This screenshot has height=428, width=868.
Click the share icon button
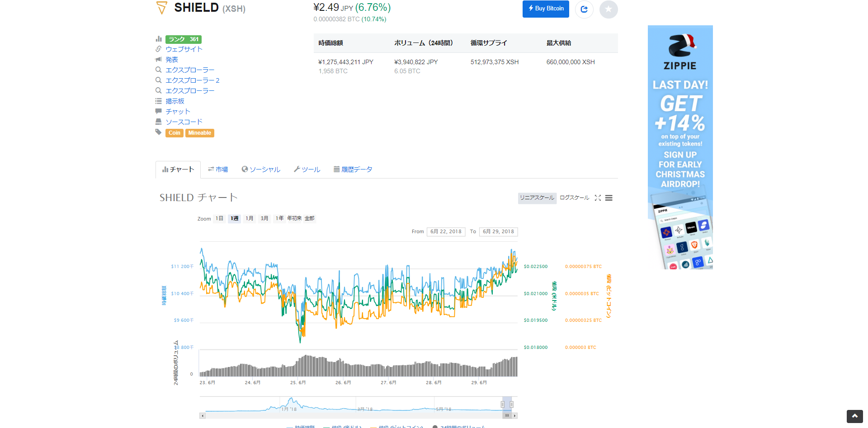(584, 9)
